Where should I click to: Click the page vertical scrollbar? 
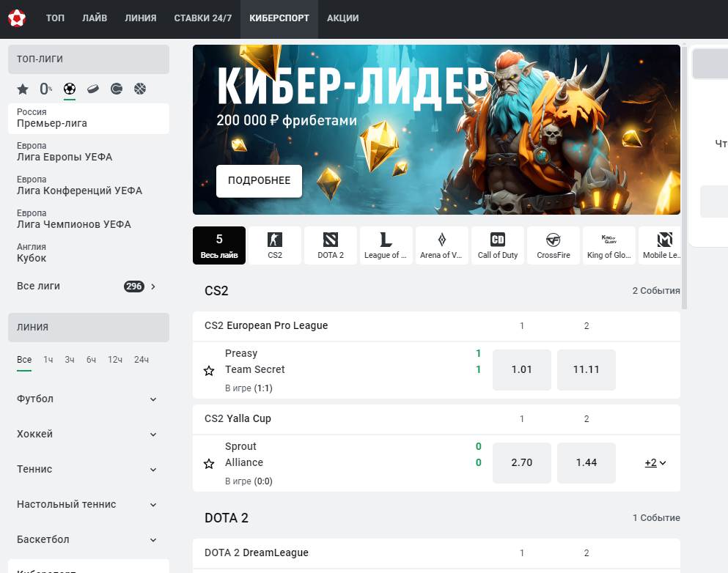[684, 177]
